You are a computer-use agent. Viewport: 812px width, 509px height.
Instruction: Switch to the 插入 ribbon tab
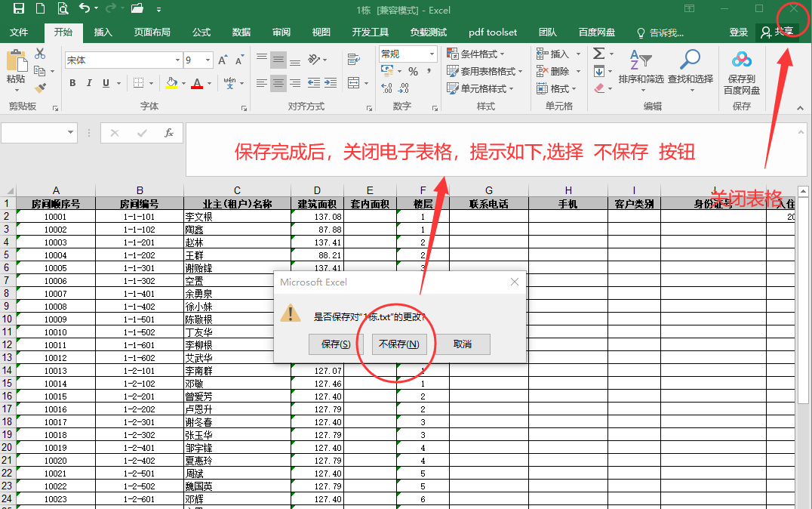click(x=103, y=32)
